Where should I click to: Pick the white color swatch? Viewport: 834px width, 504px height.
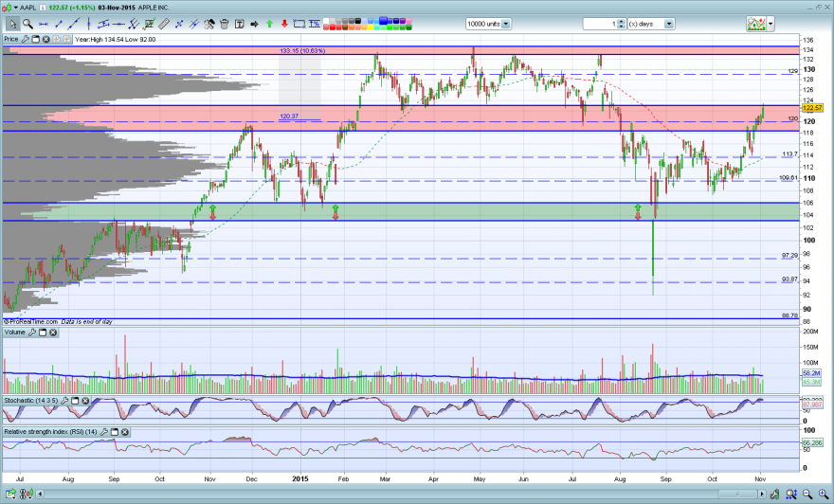pos(326,21)
